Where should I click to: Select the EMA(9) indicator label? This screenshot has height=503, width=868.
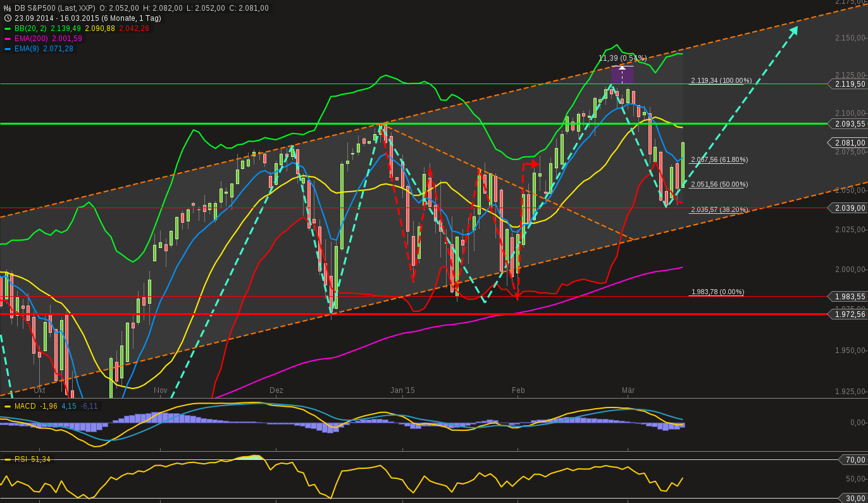pos(27,49)
